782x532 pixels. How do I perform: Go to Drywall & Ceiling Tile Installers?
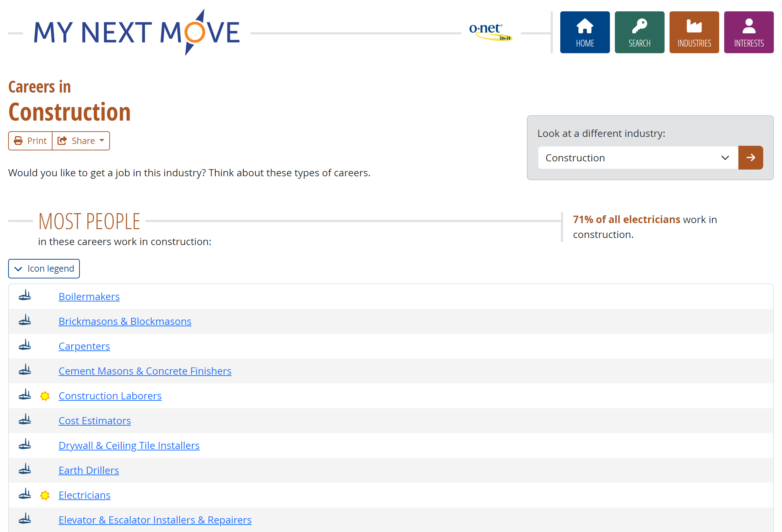[x=129, y=445]
